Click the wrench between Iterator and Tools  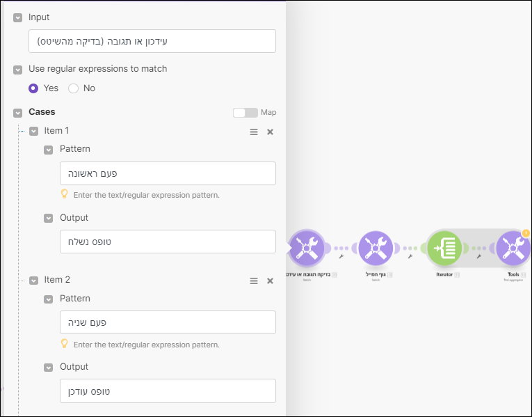479,257
